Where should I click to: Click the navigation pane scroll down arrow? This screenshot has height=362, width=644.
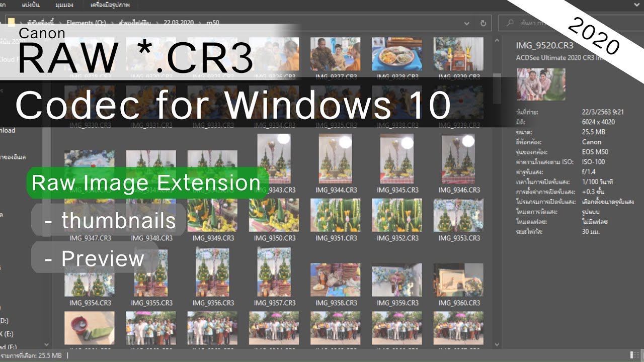point(47,344)
